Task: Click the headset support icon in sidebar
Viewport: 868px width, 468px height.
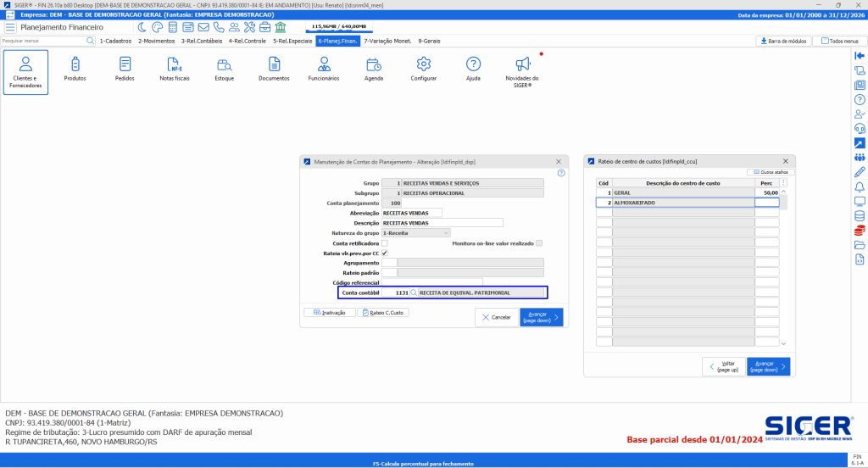Action: pos(860,129)
